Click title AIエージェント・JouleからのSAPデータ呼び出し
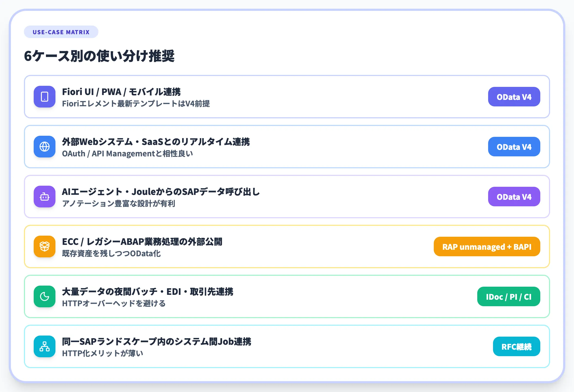Viewport: 574px width, 392px height. (161, 192)
